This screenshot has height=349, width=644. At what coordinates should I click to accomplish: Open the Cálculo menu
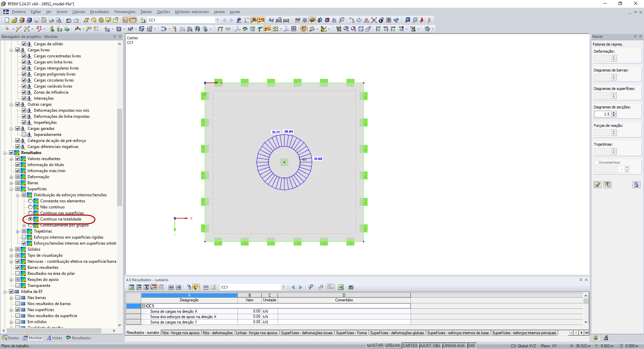click(x=79, y=12)
